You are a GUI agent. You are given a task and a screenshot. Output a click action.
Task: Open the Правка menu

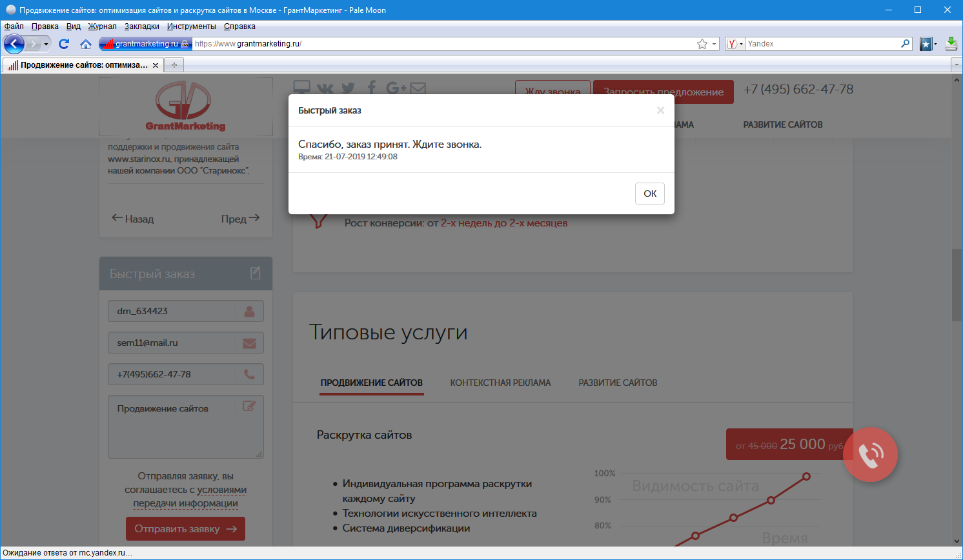pos(45,26)
